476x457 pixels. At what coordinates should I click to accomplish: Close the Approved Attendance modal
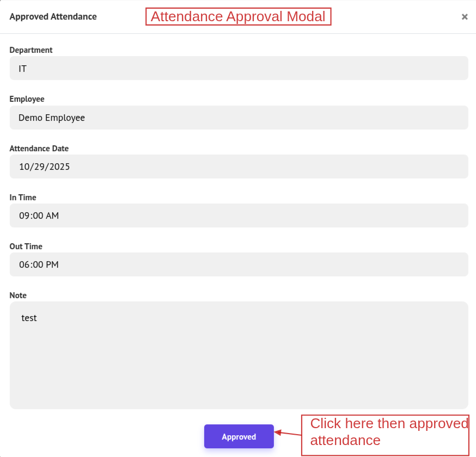[465, 17]
